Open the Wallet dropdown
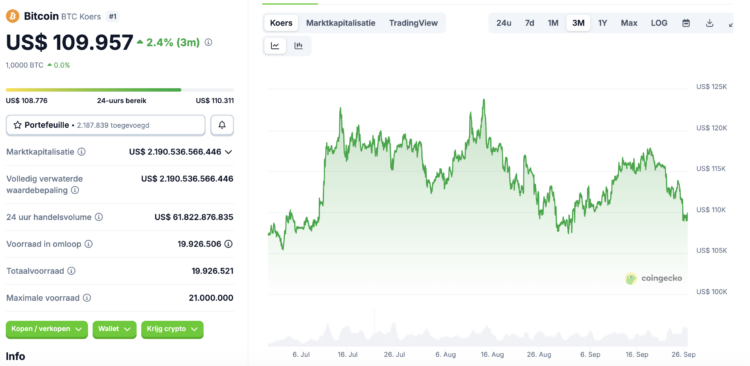The width and height of the screenshot is (750, 366). tap(114, 329)
